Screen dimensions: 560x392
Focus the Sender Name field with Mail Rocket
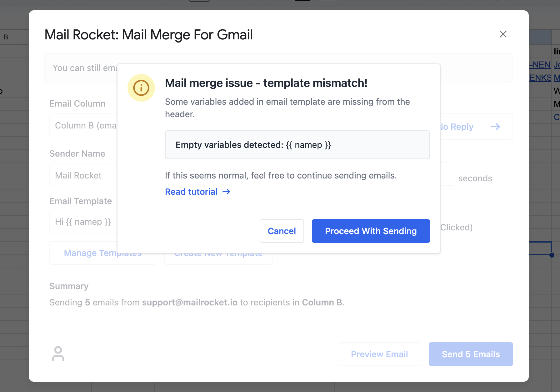(84, 175)
